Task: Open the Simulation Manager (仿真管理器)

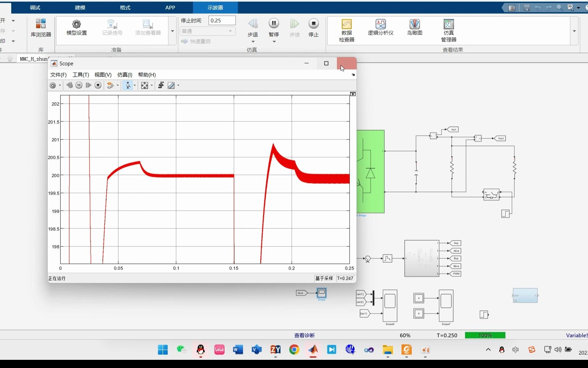Action: pyautogui.click(x=449, y=30)
